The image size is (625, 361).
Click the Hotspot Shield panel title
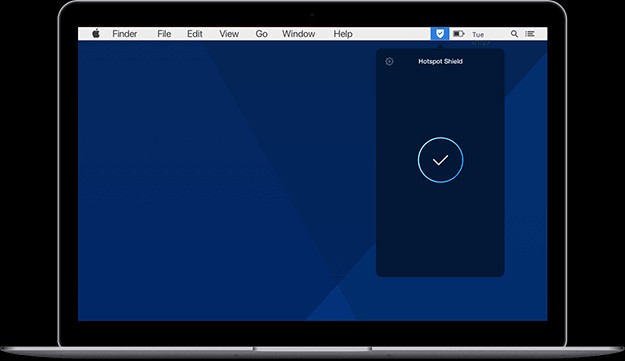click(440, 61)
